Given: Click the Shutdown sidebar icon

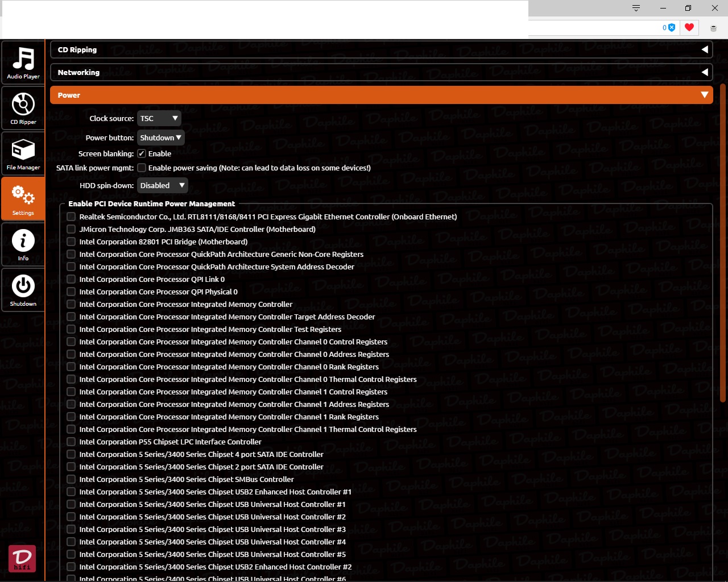Looking at the screenshot, I should click(23, 290).
